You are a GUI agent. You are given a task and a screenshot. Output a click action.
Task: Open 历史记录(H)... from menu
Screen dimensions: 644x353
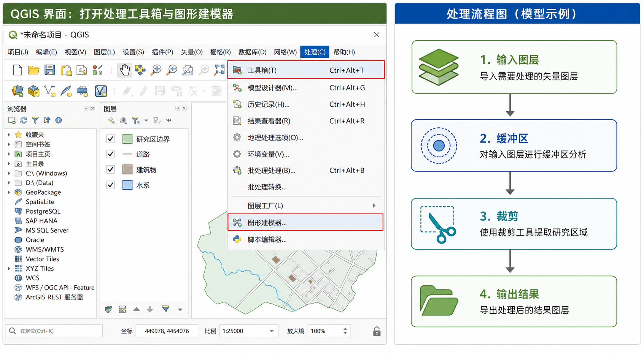point(306,104)
